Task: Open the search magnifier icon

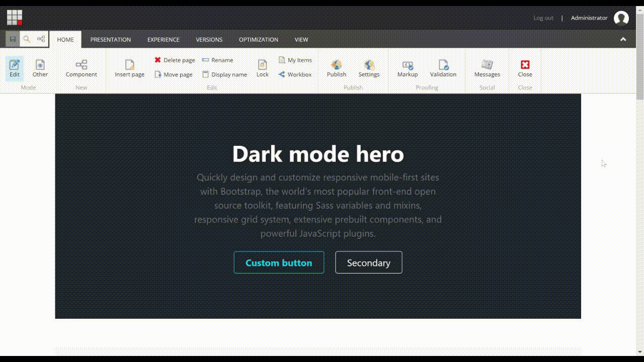Action: coord(27,39)
